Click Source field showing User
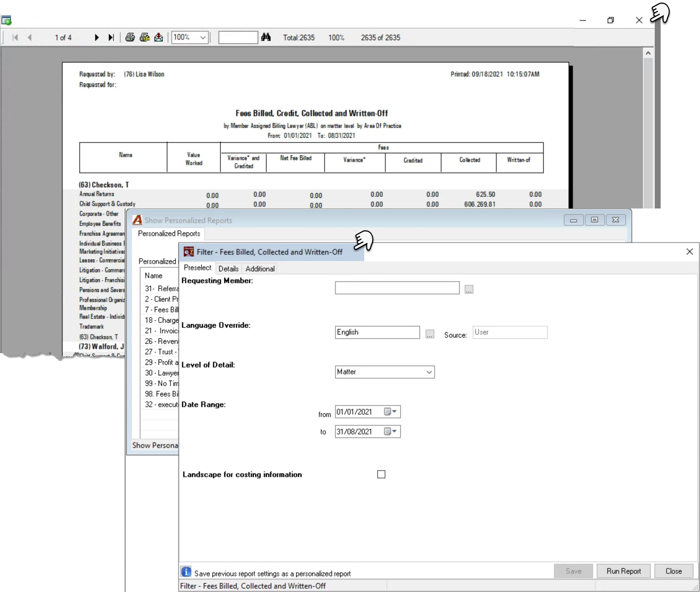 (510, 332)
